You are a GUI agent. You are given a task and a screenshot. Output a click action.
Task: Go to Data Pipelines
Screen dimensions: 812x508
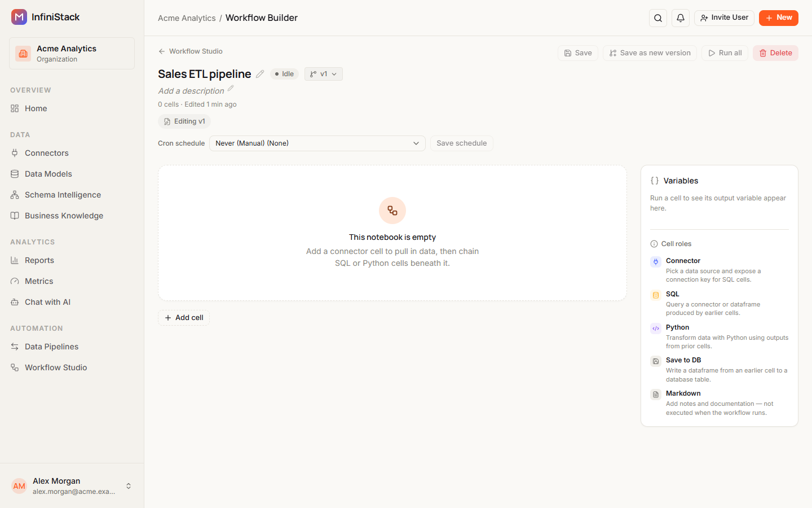(72, 347)
